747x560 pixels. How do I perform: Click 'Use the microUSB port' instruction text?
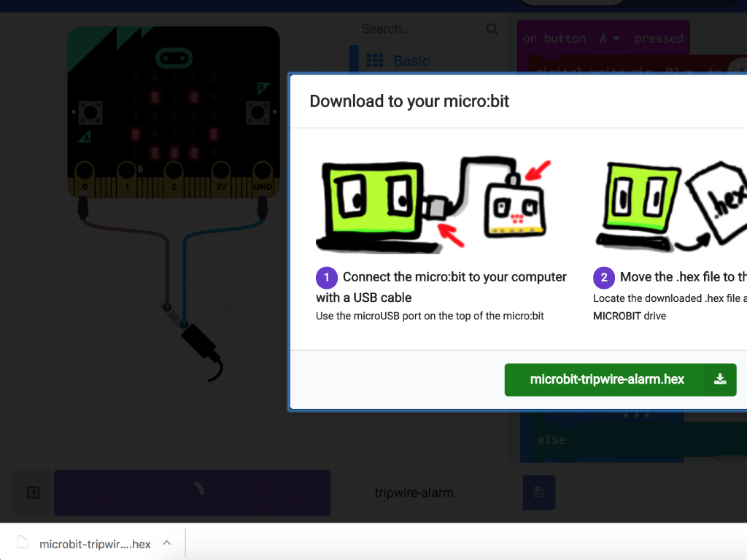[x=430, y=316]
